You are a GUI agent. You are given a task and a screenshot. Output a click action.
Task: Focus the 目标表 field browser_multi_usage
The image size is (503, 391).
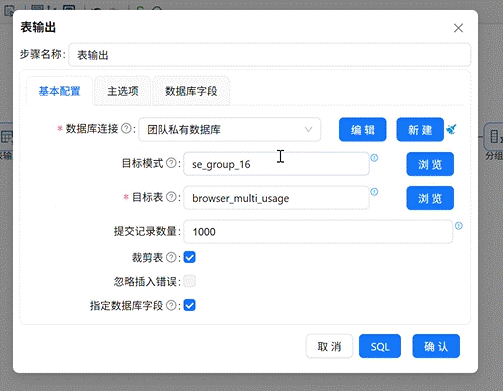pyautogui.click(x=276, y=198)
